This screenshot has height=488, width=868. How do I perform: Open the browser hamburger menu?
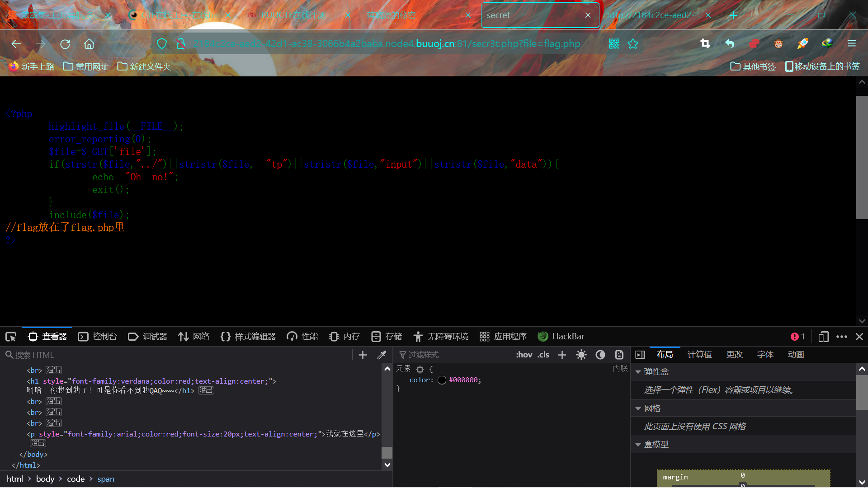(852, 43)
